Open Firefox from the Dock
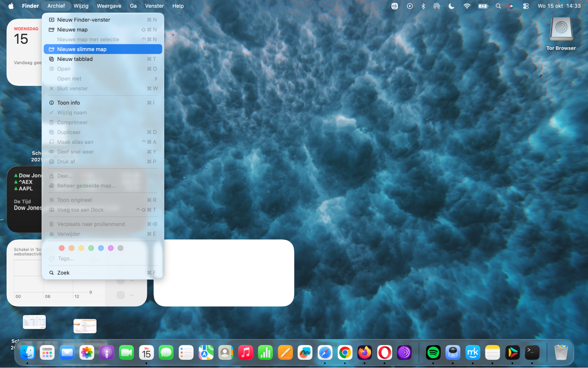The height and width of the screenshot is (368, 588). pos(364,352)
